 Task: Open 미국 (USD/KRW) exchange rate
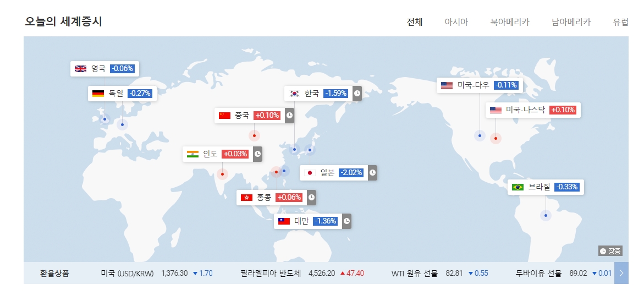[128, 273]
